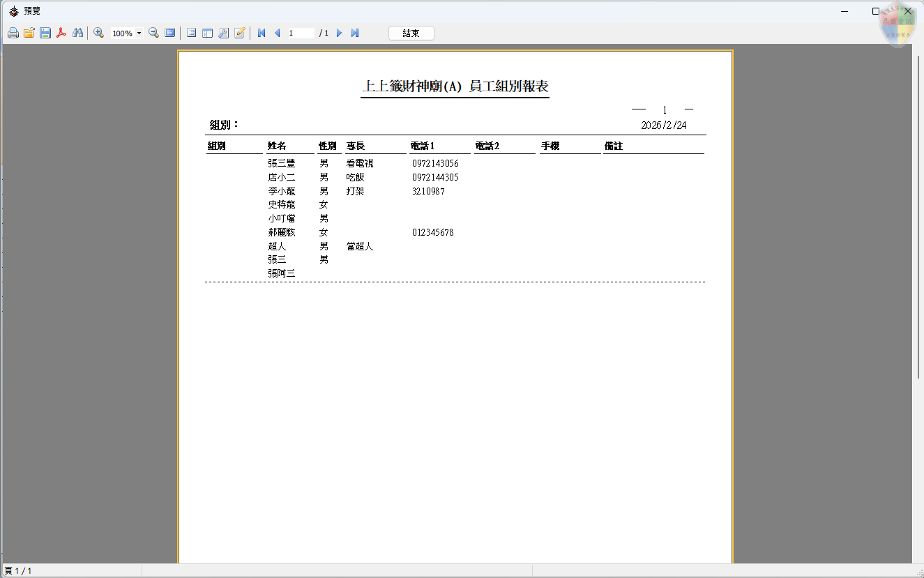Click the Print icon

click(13, 32)
